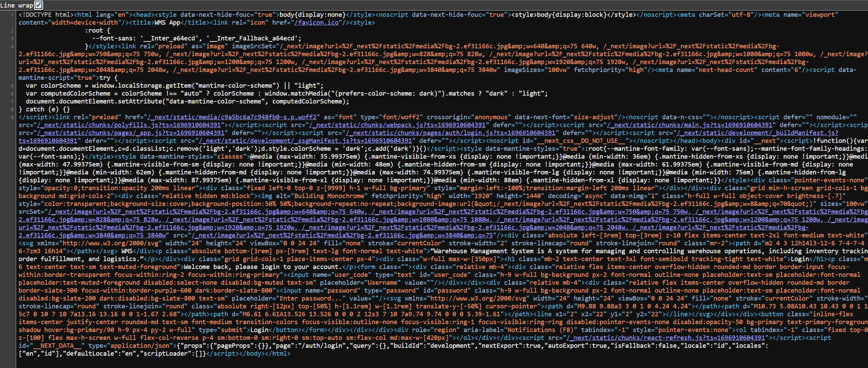This screenshot has height=368, width=868.
Task: Open the /favicon.ico link
Action: click(316, 22)
